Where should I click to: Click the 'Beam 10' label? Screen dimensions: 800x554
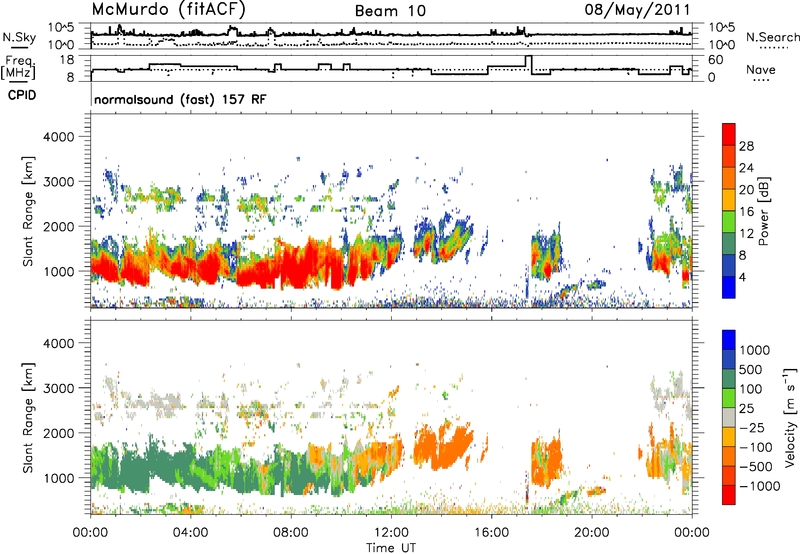tap(390, 11)
